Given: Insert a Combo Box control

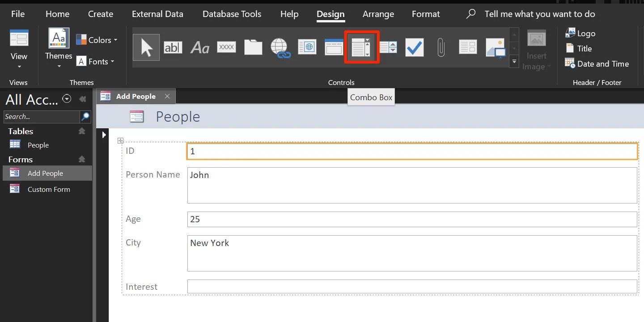Looking at the screenshot, I should point(361,47).
